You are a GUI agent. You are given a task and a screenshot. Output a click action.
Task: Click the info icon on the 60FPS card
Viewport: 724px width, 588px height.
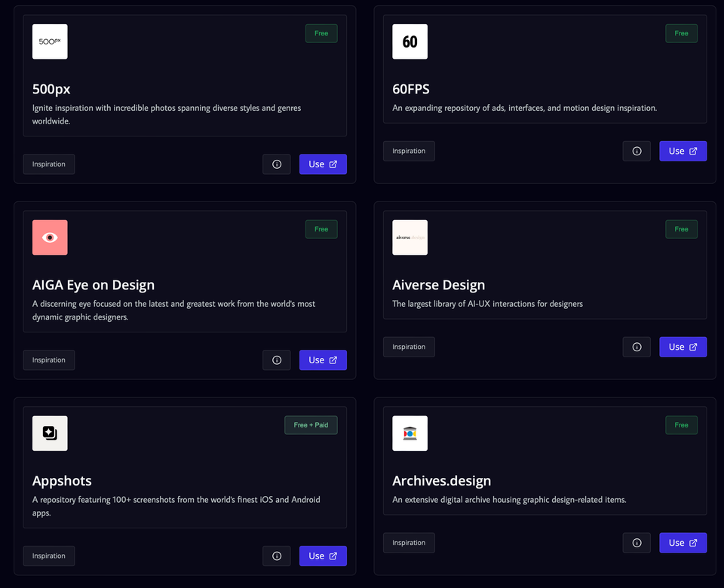click(637, 151)
